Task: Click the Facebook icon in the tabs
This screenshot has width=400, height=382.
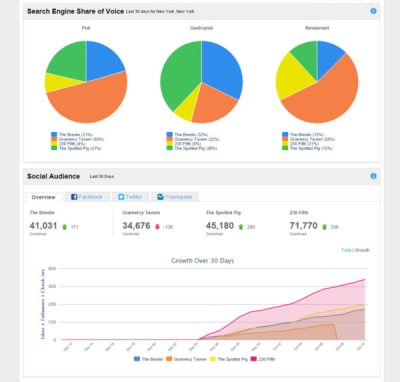Action: pos(74,197)
